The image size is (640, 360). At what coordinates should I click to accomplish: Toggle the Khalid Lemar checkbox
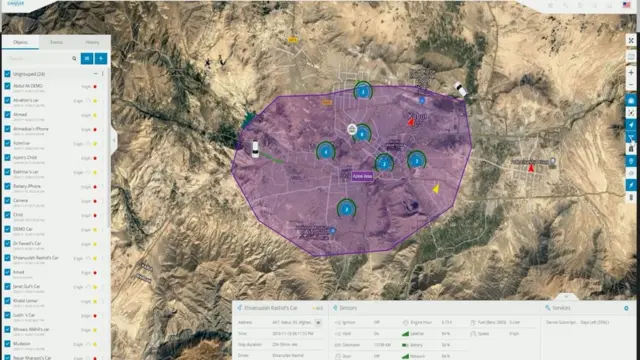point(7,301)
